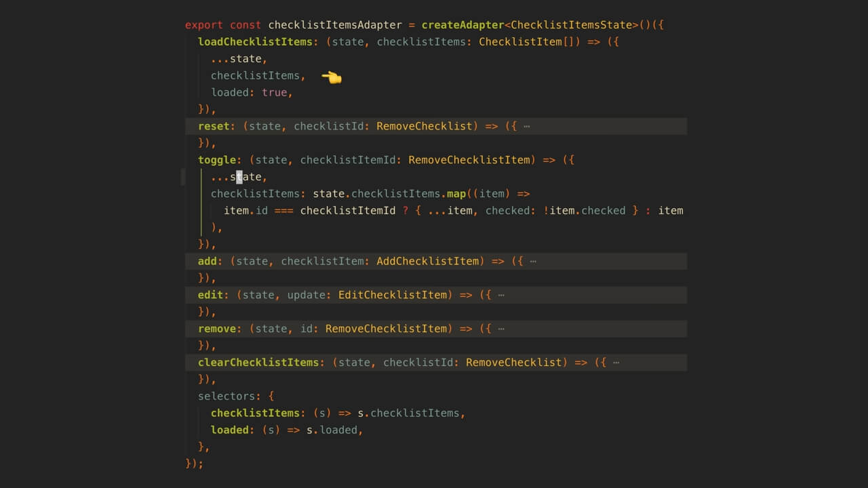This screenshot has height=488, width=868.
Task: Click the checklistItemId parameter in toggle signature
Action: 347,160
